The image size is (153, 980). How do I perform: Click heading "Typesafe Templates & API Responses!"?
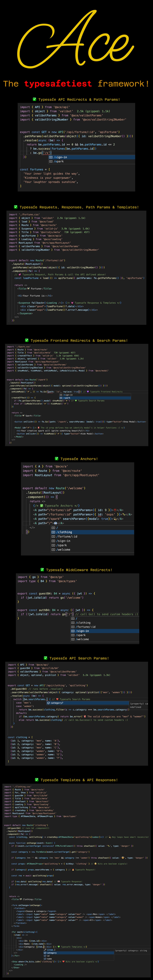pos(76,780)
